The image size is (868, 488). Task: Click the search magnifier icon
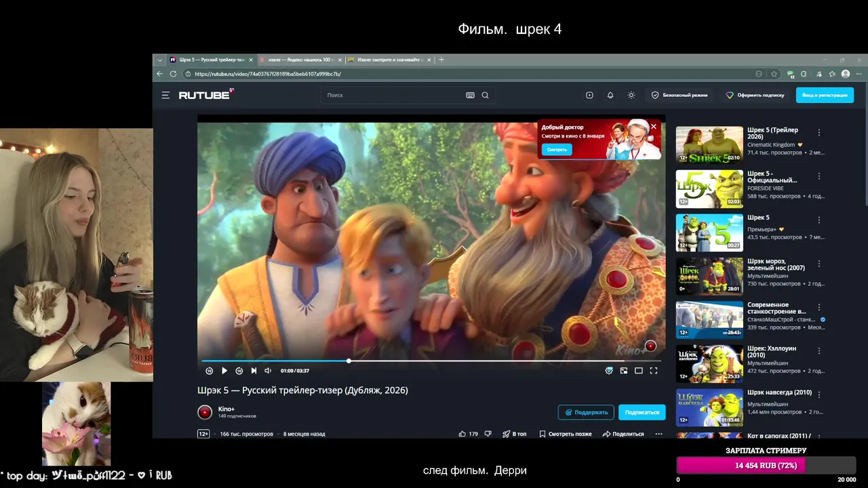[x=485, y=96]
